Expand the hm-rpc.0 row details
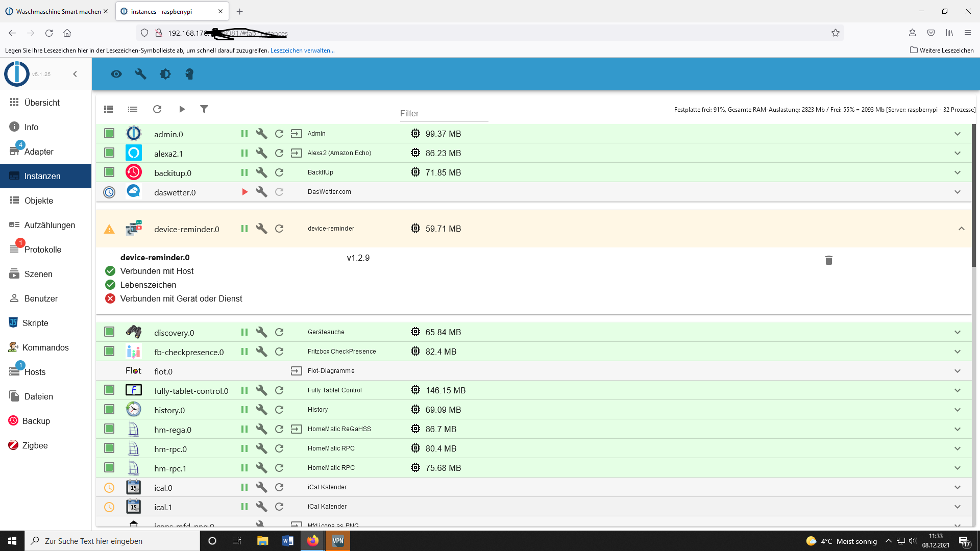Screen dimensions: 980x551 click(958, 448)
